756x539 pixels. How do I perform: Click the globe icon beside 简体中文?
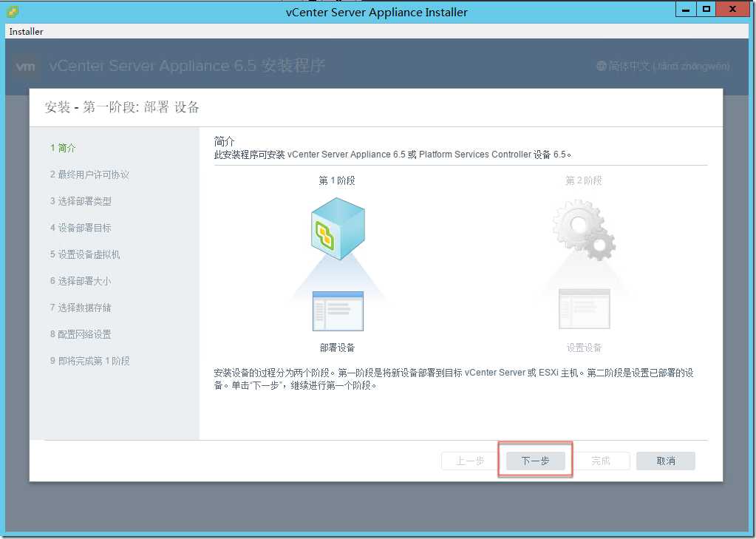coord(602,66)
